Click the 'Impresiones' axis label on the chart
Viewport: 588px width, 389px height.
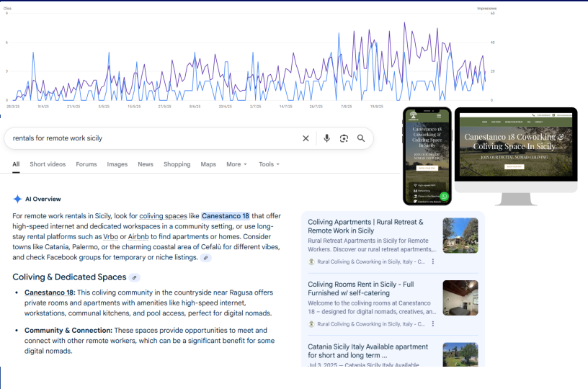486,8
